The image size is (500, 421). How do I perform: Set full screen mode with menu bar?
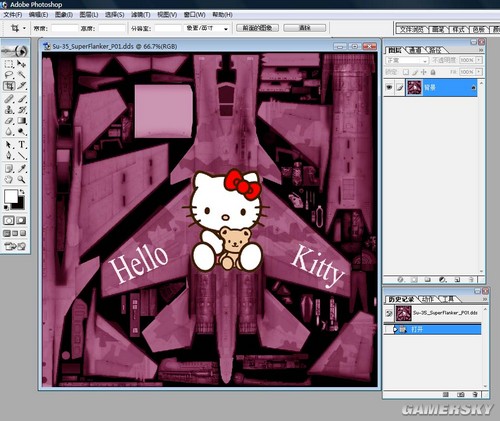(15, 233)
